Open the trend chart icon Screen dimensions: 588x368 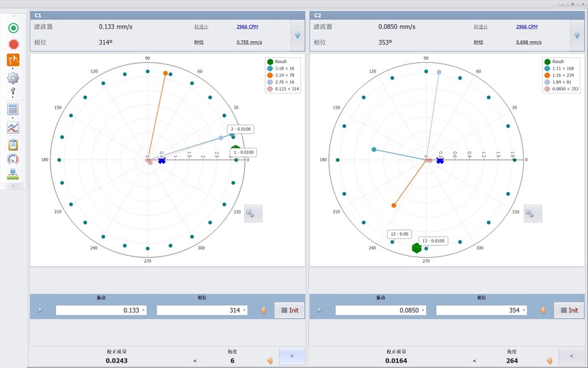coord(13,127)
